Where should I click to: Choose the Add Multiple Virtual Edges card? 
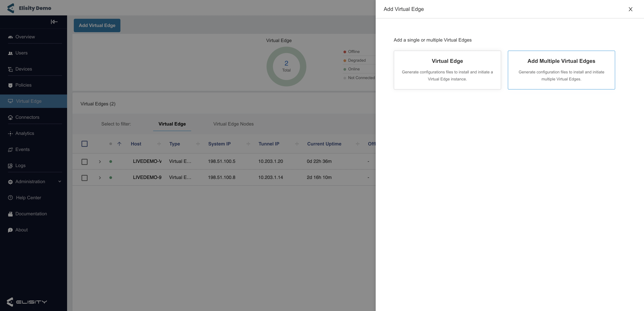[x=561, y=70]
